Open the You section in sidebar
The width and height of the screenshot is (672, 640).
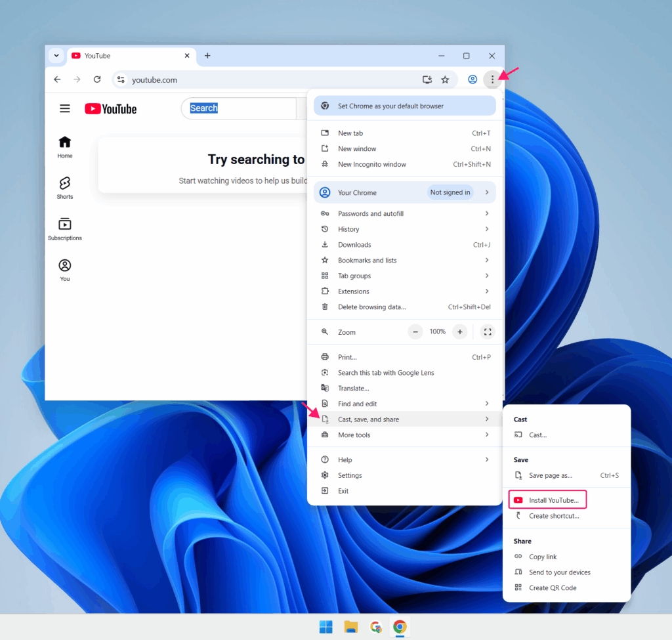[x=65, y=270]
